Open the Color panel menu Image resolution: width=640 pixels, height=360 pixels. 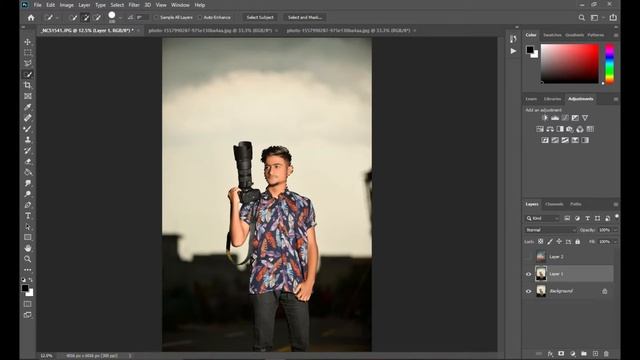pyautogui.click(x=616, y=35)
